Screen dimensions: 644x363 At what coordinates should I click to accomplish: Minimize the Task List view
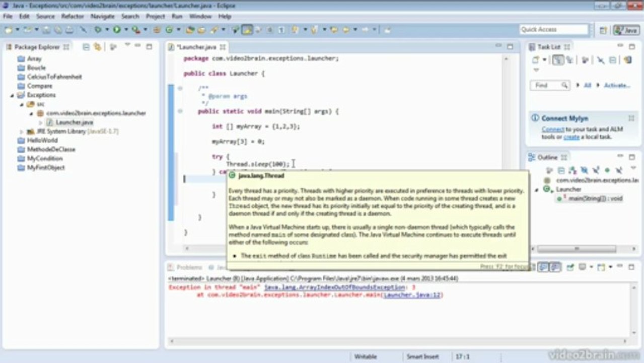(620, 46)
